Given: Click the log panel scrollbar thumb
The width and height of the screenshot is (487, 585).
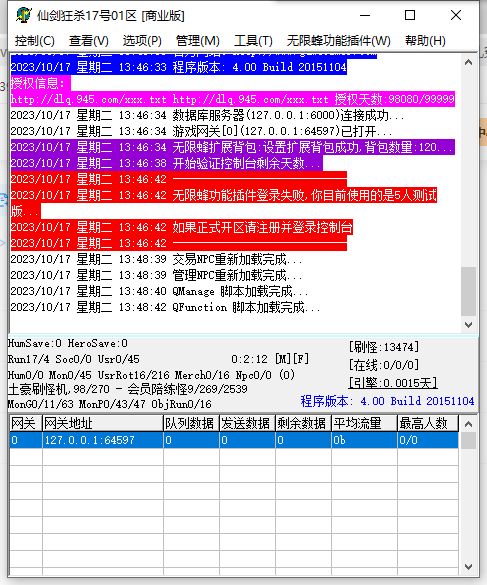Looking at the screenshot, I should pyautogui.click(x=468, y=291).
